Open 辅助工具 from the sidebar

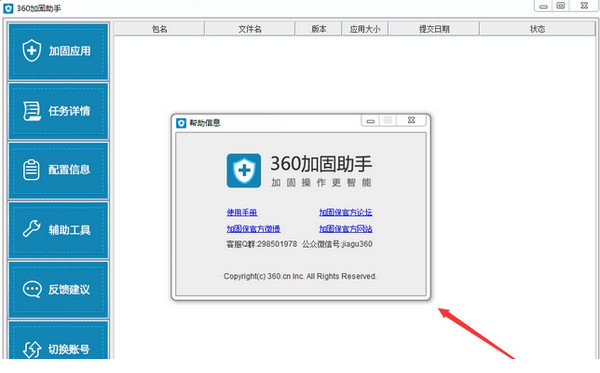(x=59, y=230)
